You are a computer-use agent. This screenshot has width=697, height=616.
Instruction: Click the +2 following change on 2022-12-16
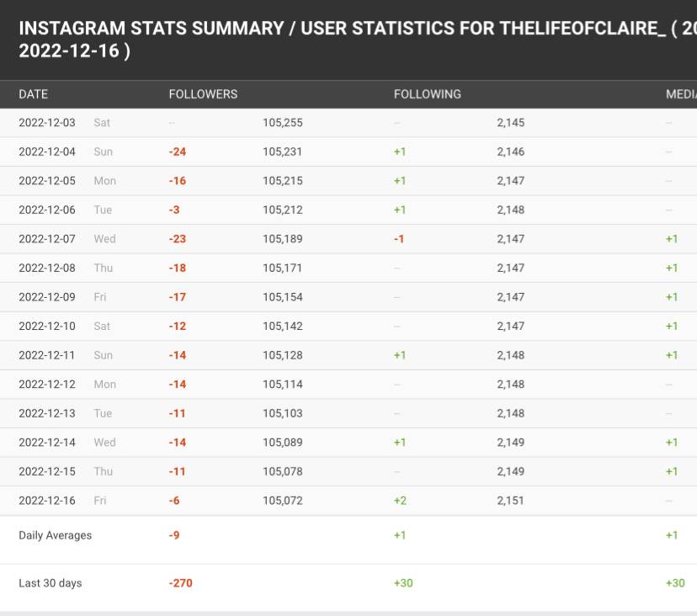(400, 501)
